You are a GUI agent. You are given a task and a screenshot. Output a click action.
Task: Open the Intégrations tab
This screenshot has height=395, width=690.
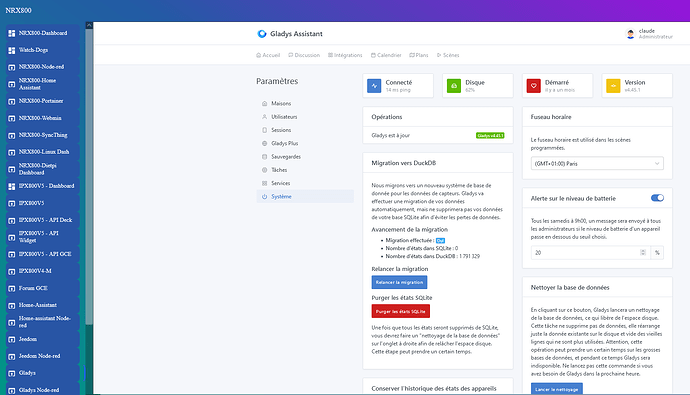[345, 55]
